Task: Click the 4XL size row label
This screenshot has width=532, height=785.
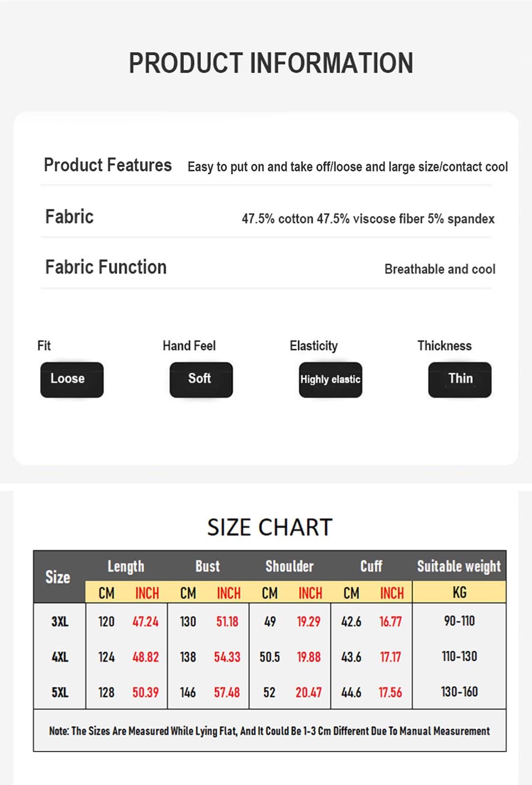Action: coord(60,657)
